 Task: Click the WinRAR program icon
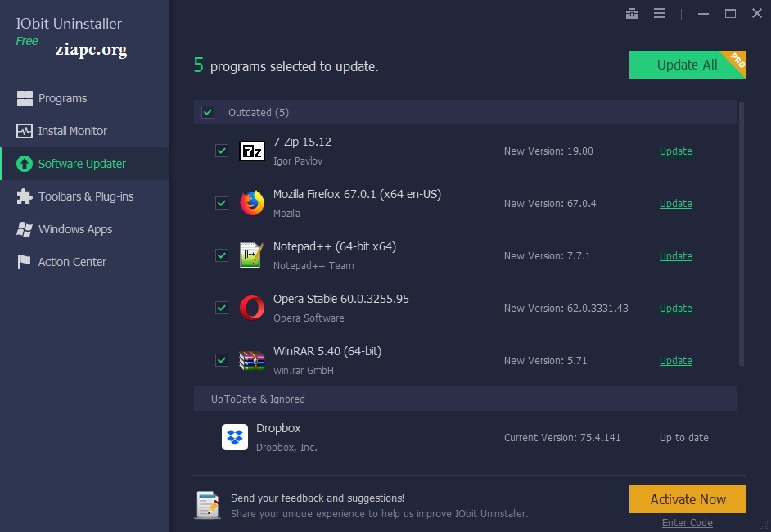coord(252,360)
